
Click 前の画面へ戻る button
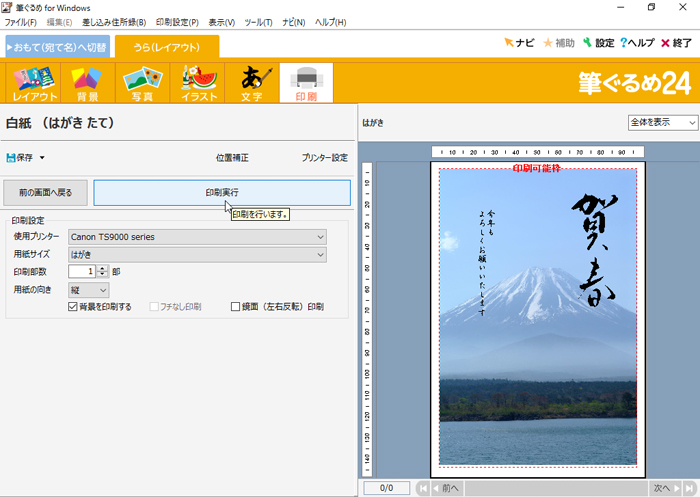pos(46,192)
